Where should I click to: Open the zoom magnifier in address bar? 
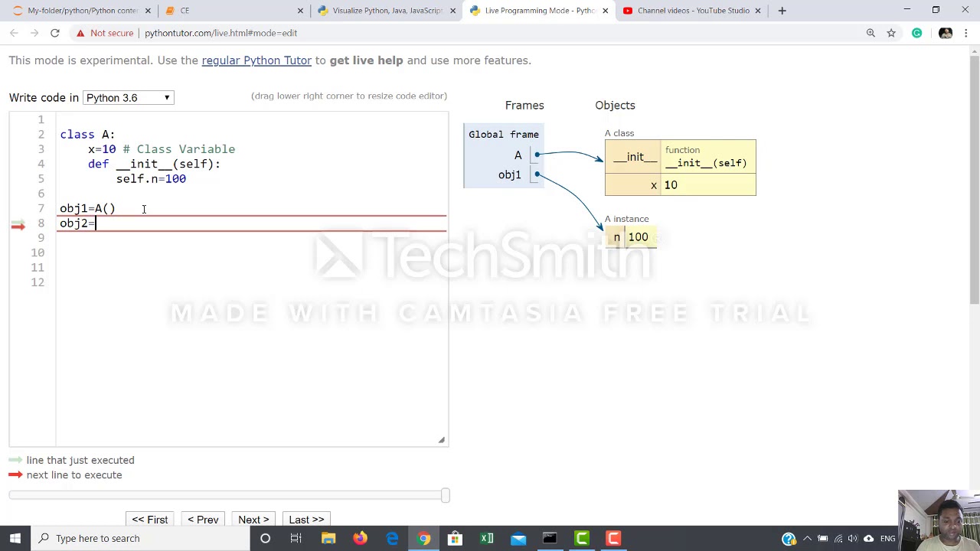tap(871, 33)
